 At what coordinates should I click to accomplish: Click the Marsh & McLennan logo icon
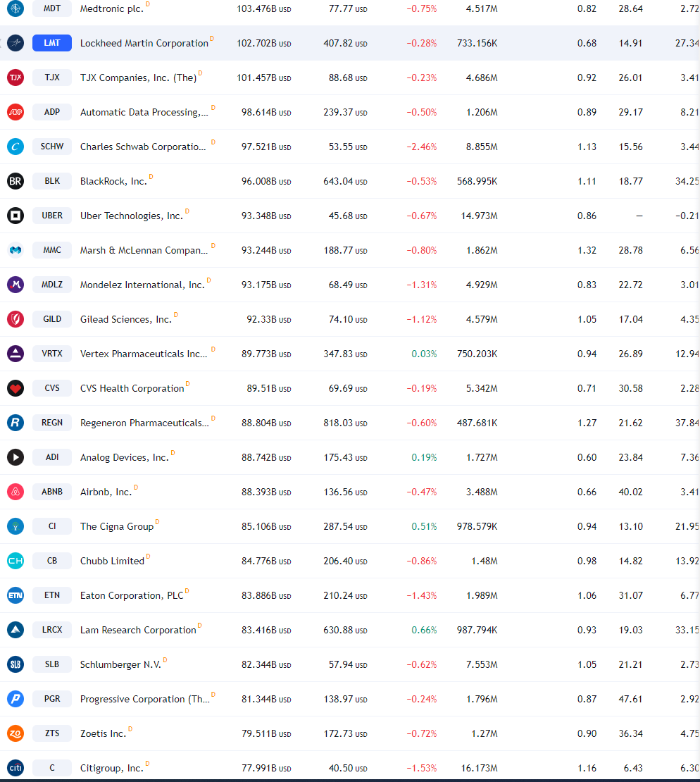click(15, 250)
